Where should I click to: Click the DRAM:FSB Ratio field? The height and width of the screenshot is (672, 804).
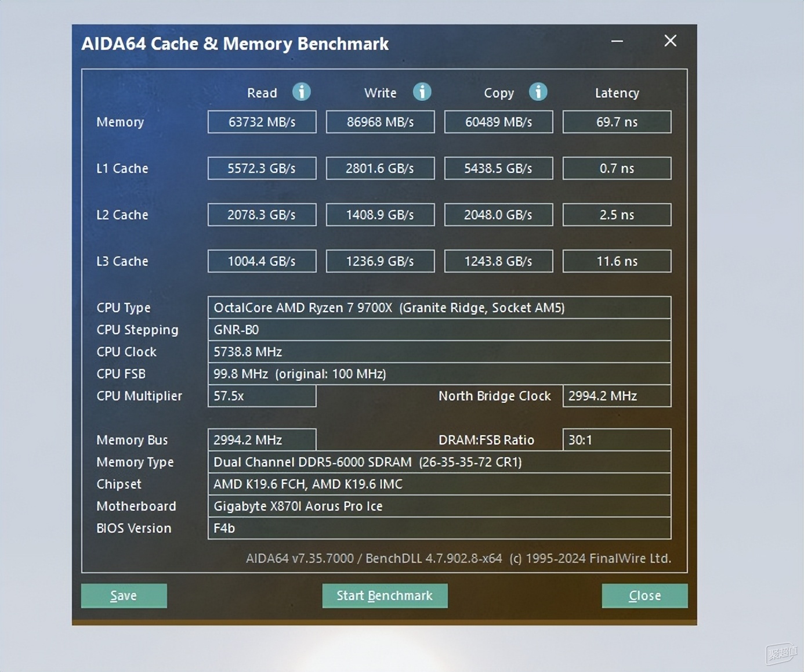pyautogui.click(x=617, y=440)
